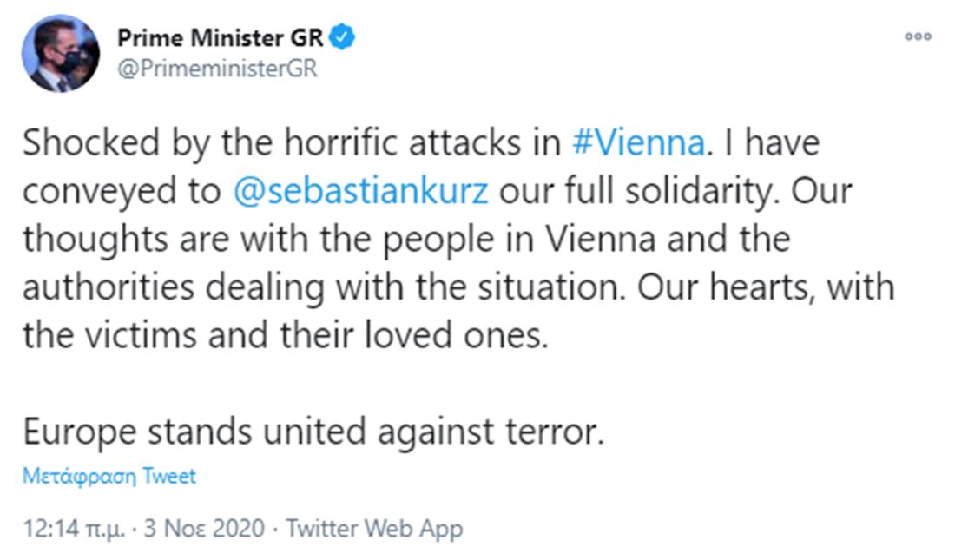
Task: Click the Prime Minister GR display name
Action: pos(221,39)
